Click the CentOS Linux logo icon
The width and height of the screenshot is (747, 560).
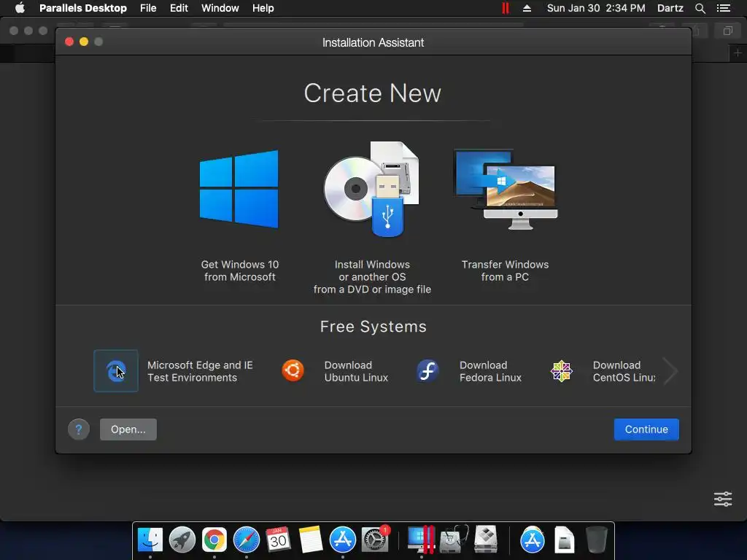coord(562,371)
